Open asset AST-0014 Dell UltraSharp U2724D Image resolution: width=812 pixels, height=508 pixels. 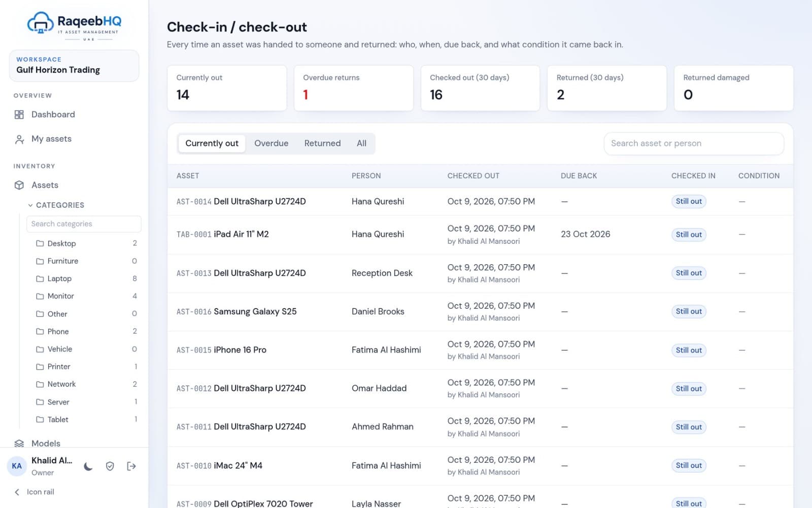pyautogui.click(x=241, y=202)
